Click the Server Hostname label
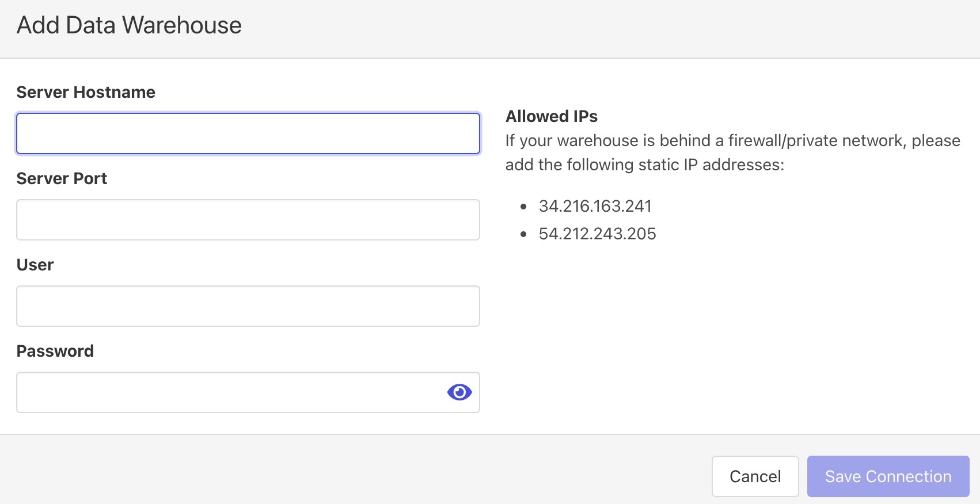The height and width of the screenshot is (504, 980). tap(86, 92)
